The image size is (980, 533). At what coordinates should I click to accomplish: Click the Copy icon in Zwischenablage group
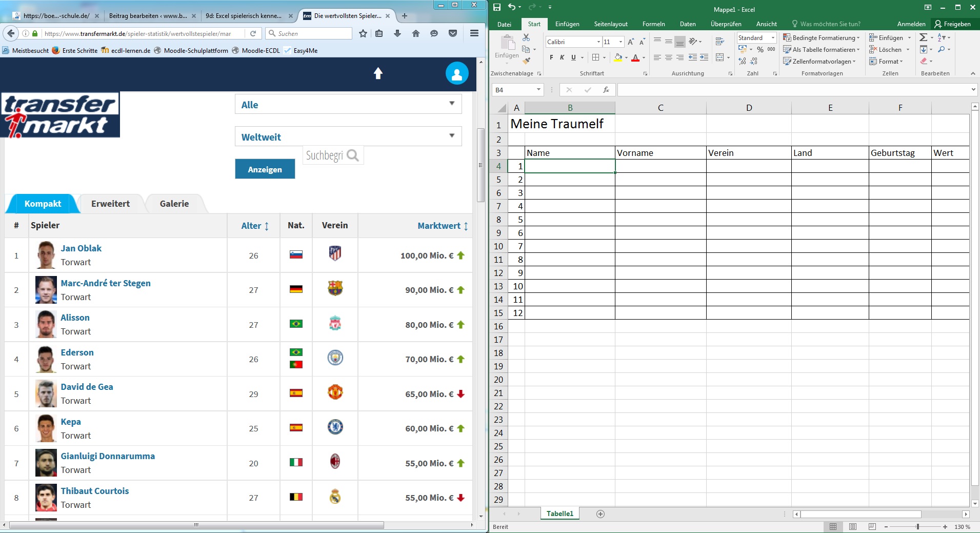coord(526,49)
